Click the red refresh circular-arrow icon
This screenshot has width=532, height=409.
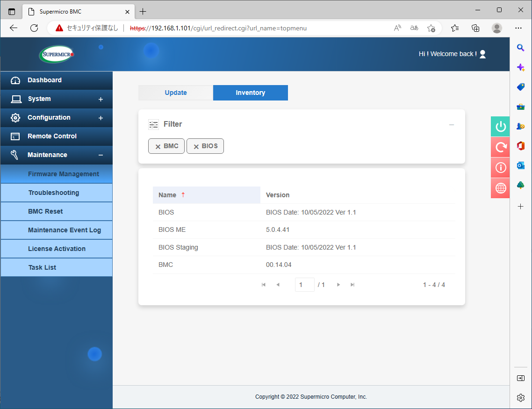click(x=501, y=147)
